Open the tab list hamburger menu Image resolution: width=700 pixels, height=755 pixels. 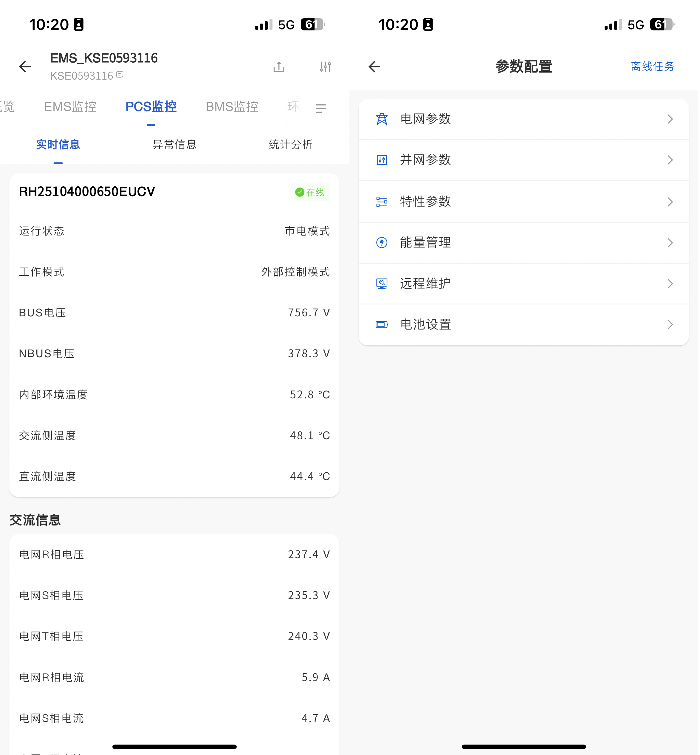(x=321, y=108)
